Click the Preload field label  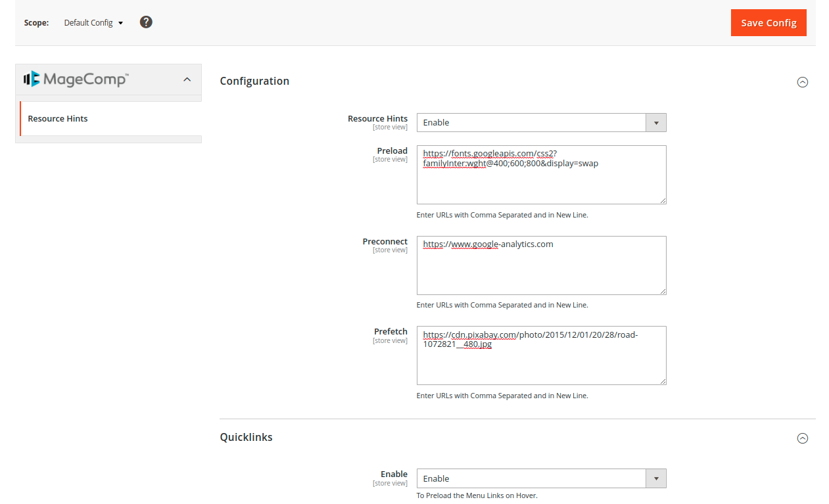pos(392,151)
